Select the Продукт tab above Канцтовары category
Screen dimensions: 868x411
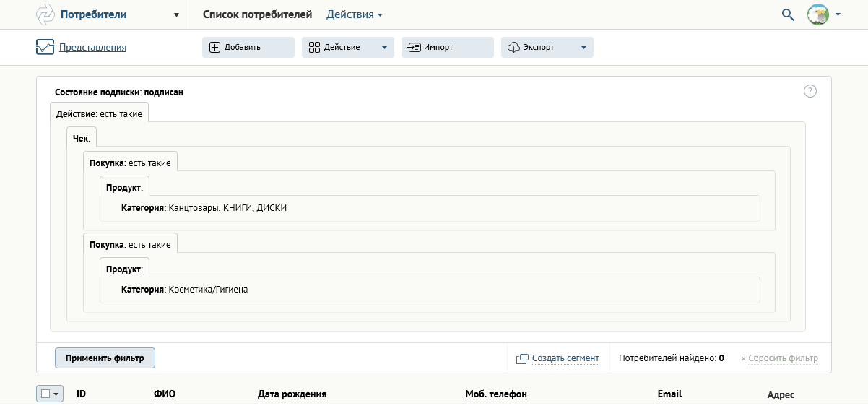point(125,188)
